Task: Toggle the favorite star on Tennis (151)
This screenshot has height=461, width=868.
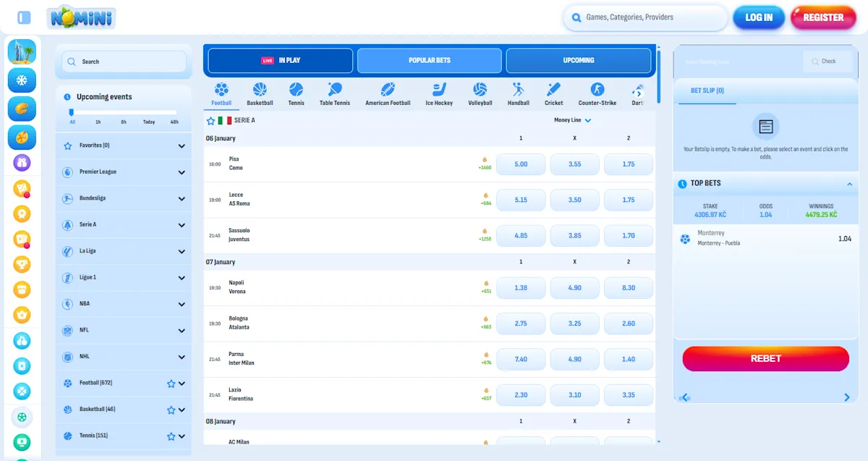Action: point(171,436)
